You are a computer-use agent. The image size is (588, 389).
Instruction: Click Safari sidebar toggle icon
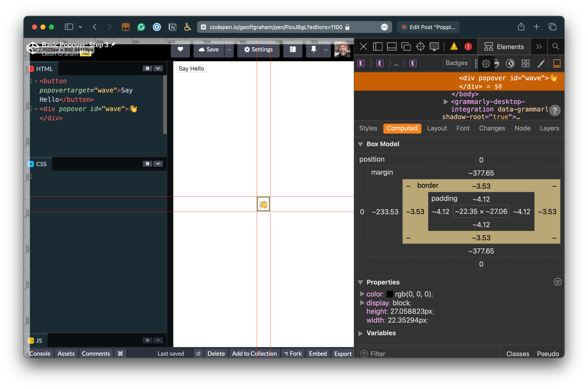69,27
